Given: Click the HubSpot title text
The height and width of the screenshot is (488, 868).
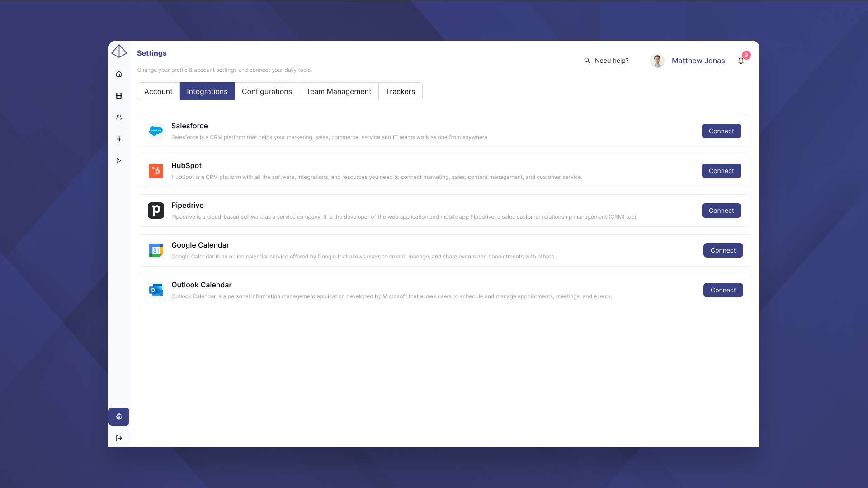Looking at the screenshot, I should pos(186,165).
